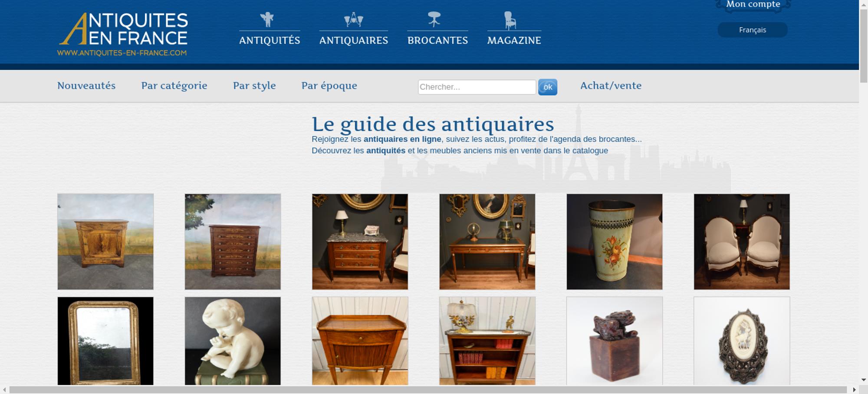
Task: Open the Mon compte link
Action: [x=753, y=4]
